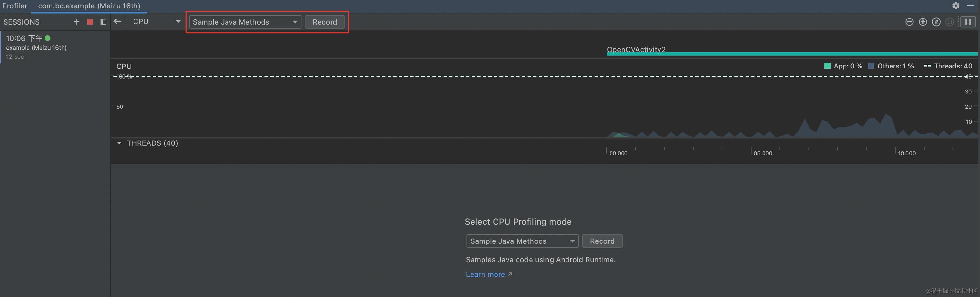Zoom out the timeline

click(909, 22)
